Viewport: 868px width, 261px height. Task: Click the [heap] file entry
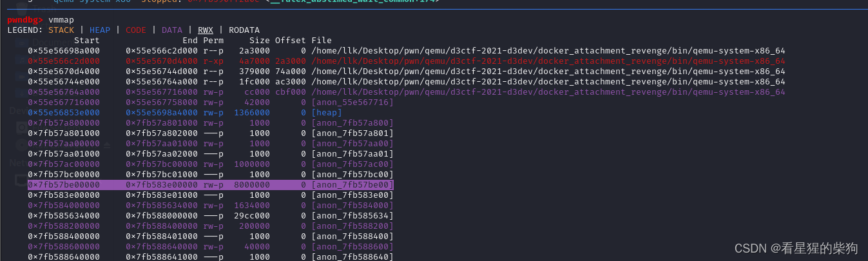point(327,113)
